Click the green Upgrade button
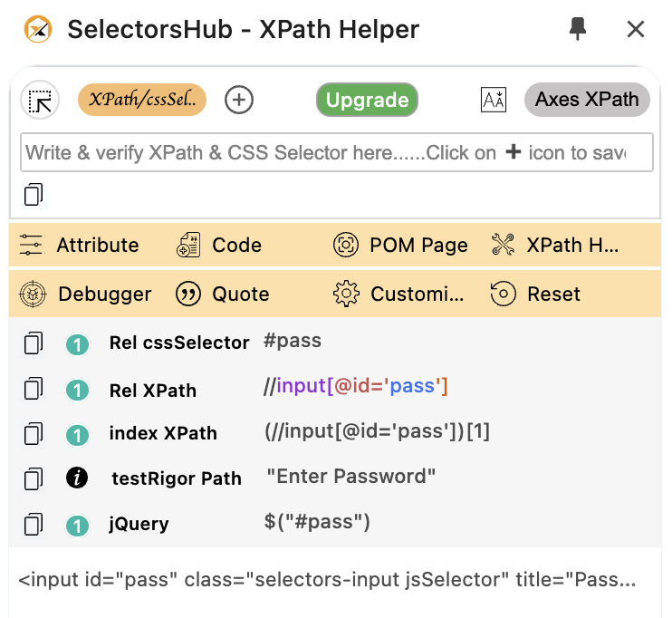The image size is (672, 618). coord(367,100)
